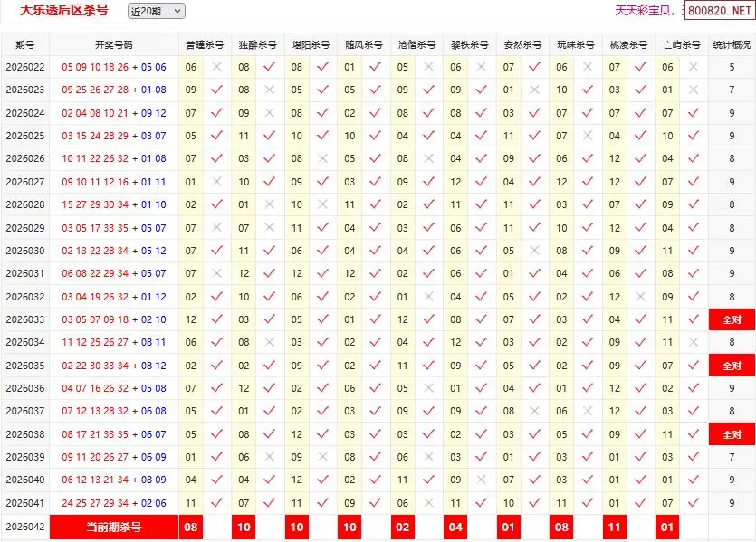Click the 800820.NET site link
This screenshot has height=542, width=756.
click(x=719, y=11)
